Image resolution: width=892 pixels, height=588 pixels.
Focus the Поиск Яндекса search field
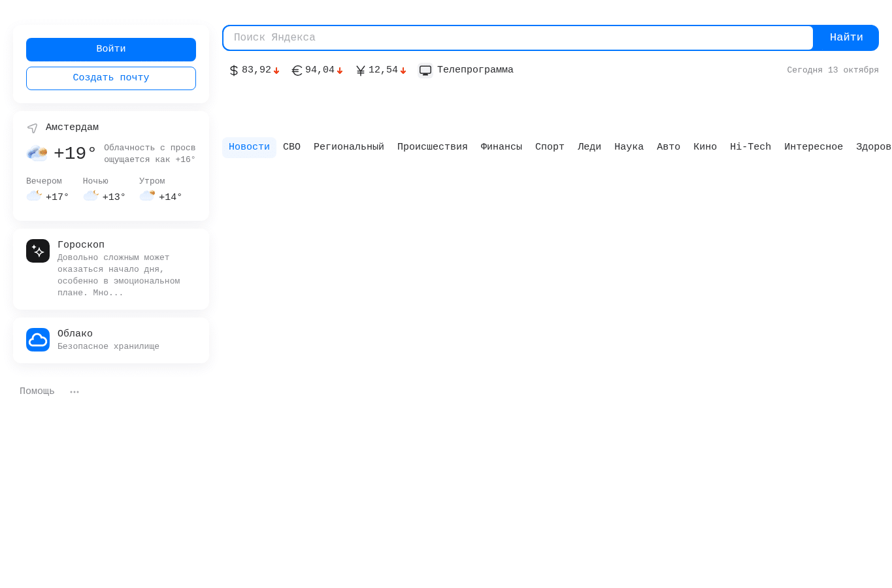coord(518,38)
